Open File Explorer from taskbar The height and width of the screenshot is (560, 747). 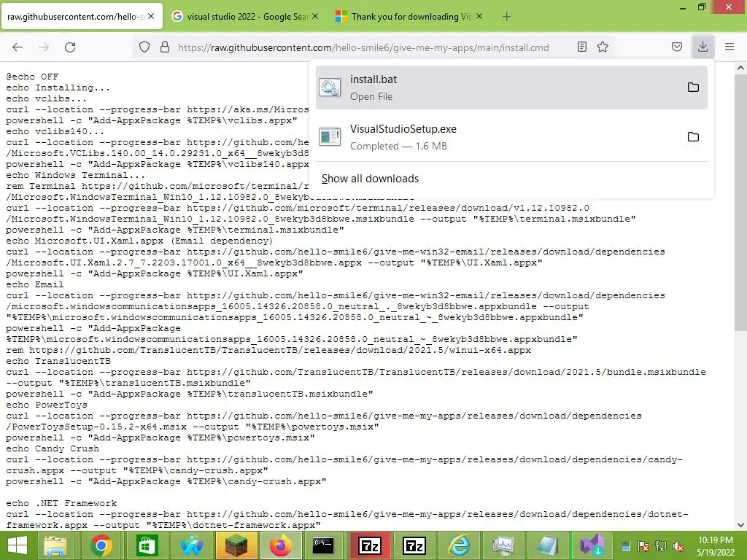point(55,545)
